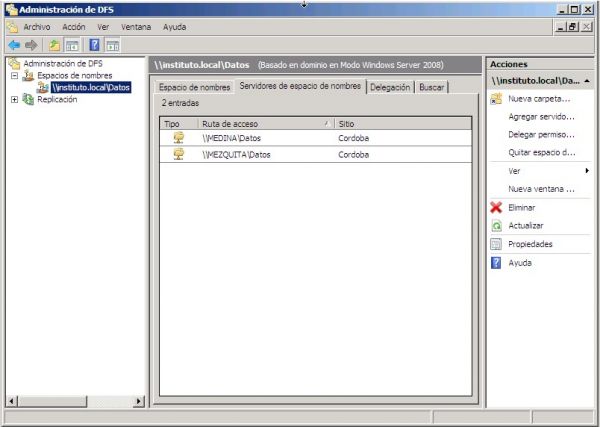Viewport: 600px width, 427px height.
Task: Click the server icon for \\MEDINA\Datos
Action: pos(178,138)
